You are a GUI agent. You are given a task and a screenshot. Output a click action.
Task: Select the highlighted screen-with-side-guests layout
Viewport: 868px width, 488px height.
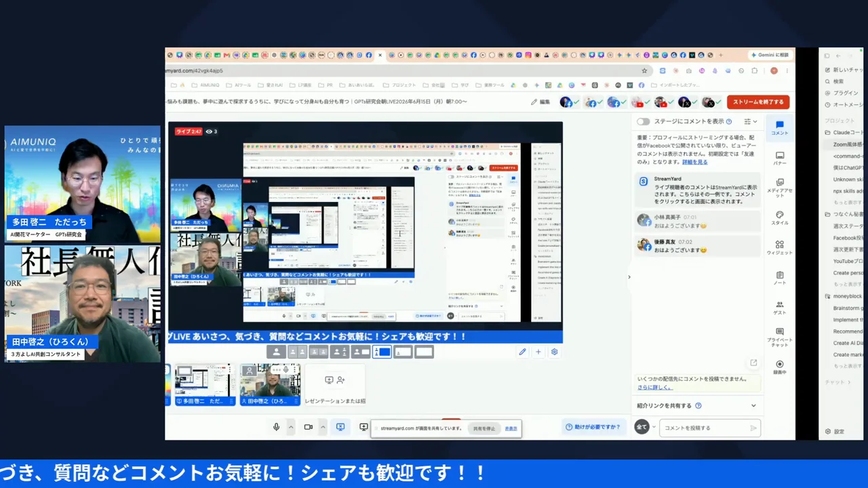[382, 352]
